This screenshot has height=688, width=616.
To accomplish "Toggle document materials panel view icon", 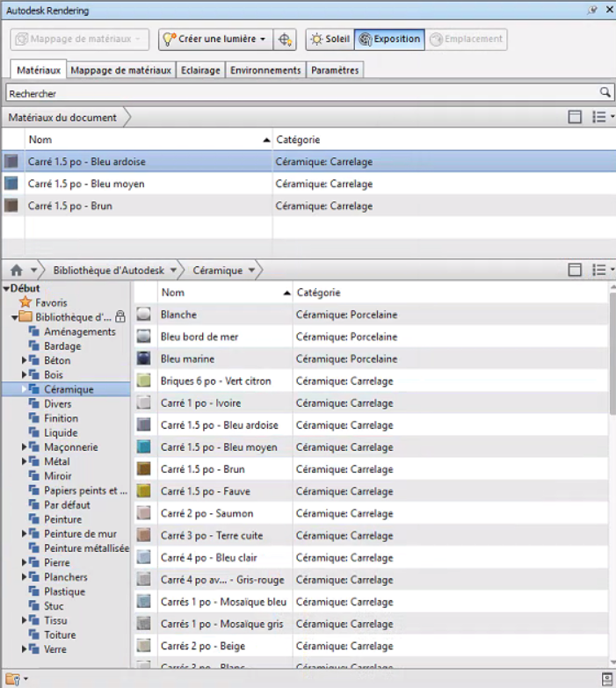I will (575, 117).
